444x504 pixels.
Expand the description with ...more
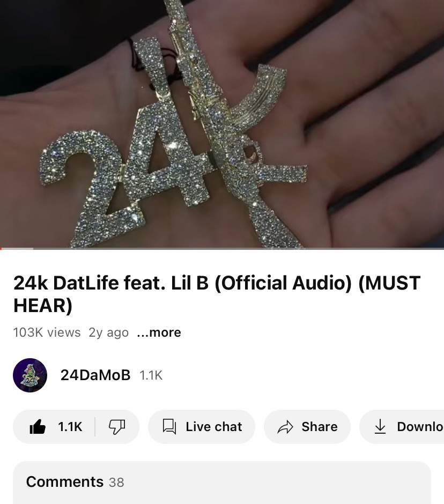(x=159, y=332)
